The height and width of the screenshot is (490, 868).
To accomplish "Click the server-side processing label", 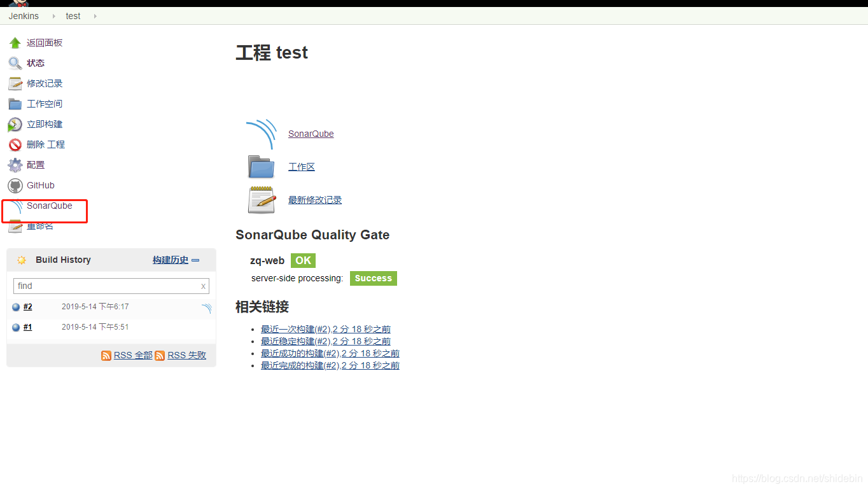I will (297, 278).
